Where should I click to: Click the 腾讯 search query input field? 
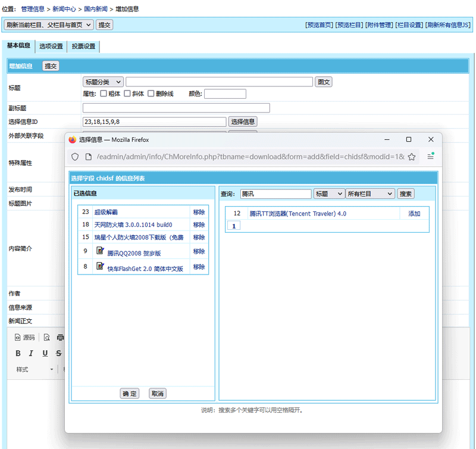[x=275, y=194]
